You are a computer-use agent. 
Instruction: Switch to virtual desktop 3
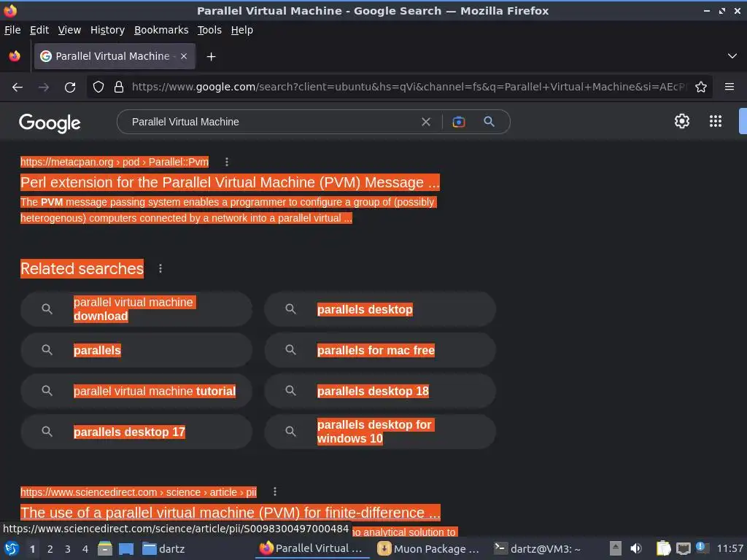point(68,549)
